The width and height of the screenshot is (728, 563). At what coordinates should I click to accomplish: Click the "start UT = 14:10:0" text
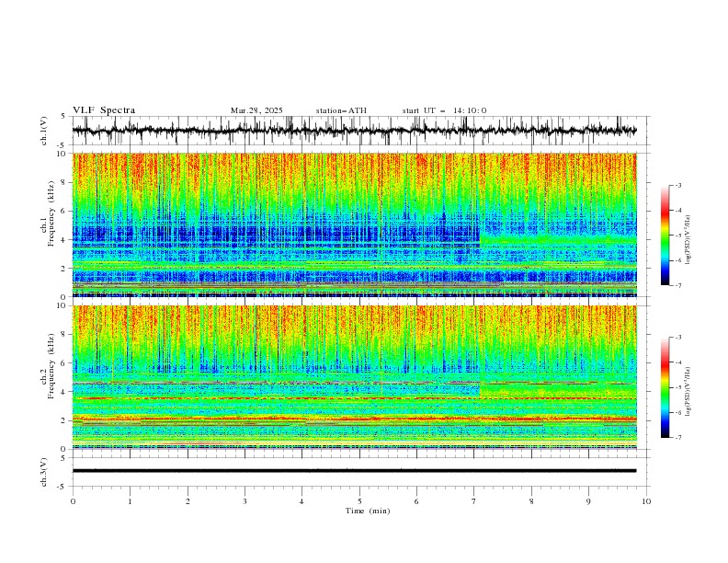coord(444,110)
